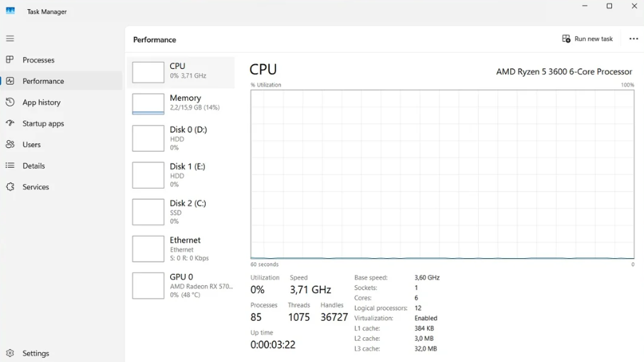This screenshot has height=362, width=644.
Task: Open the Processes page icon
Action: [10, 60]
